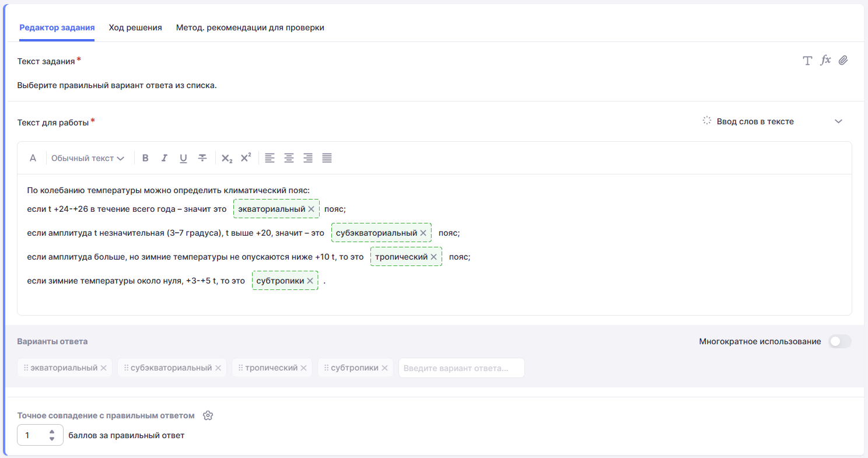Open the font color A tool

click(x=33, y=158)
